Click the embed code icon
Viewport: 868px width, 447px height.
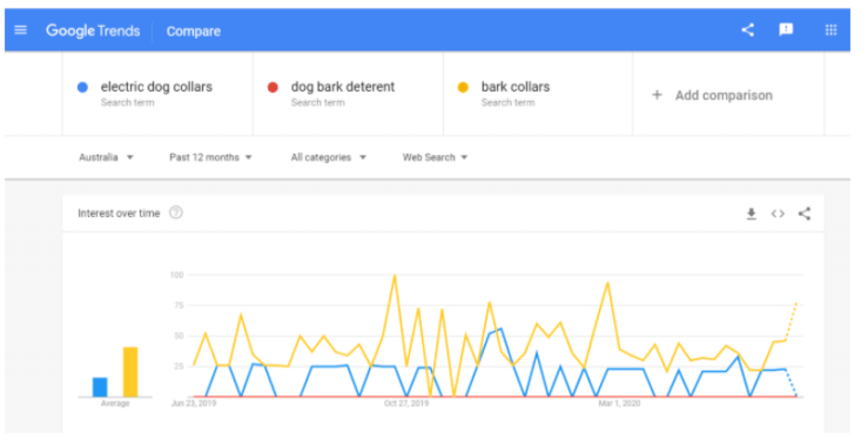click(778, 213)
